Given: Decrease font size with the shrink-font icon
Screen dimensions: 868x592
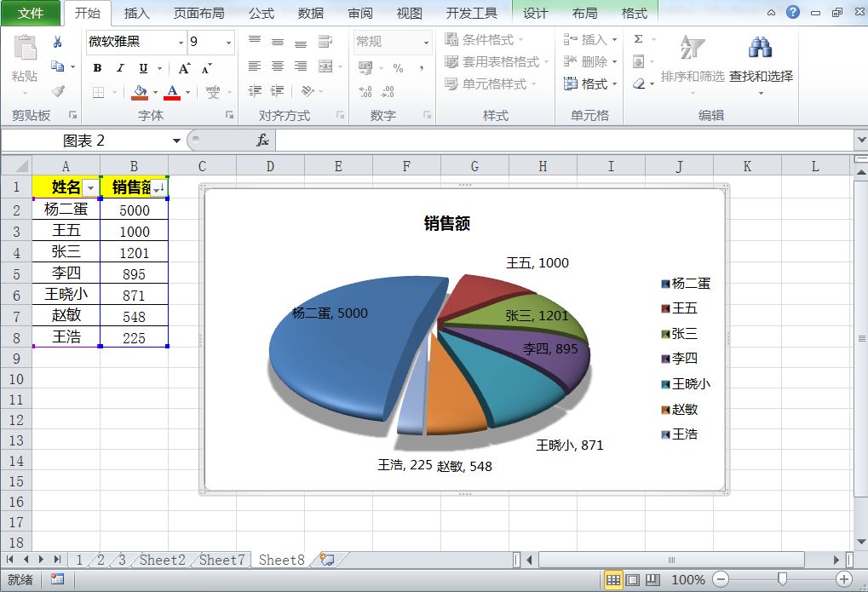Looking at the screenshot, I should point(206,68).
